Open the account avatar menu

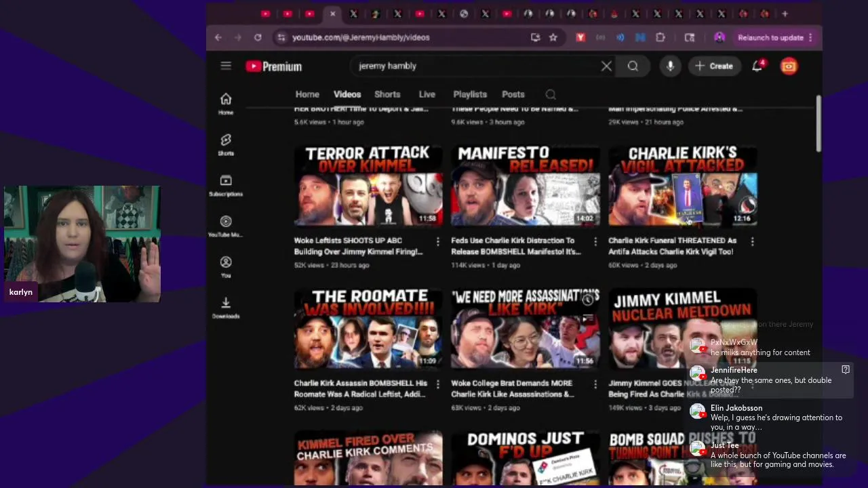(x=789, y=66)
